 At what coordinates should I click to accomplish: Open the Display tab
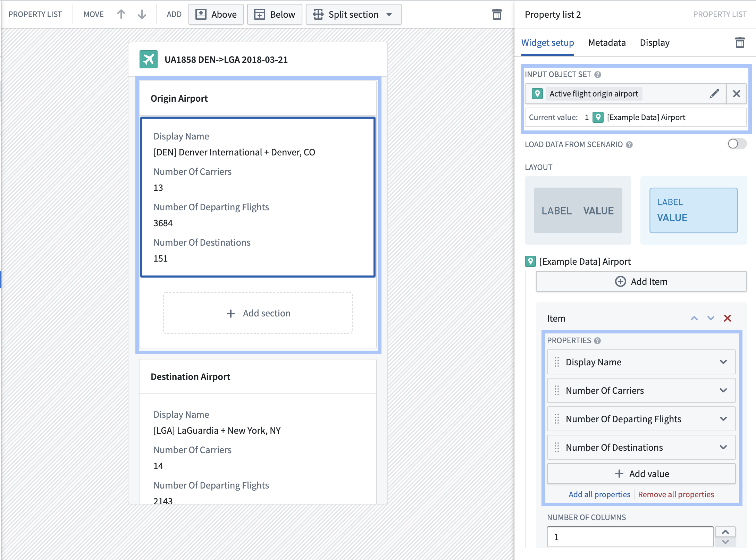pos(655,43)
